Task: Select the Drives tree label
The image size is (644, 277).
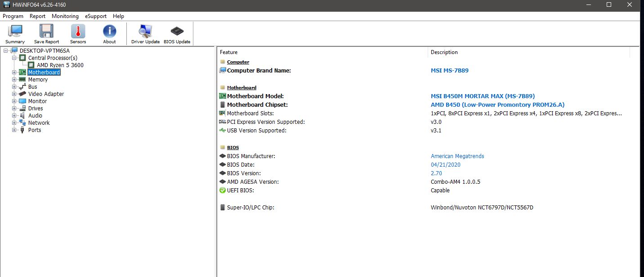Action: click(36, 108)
